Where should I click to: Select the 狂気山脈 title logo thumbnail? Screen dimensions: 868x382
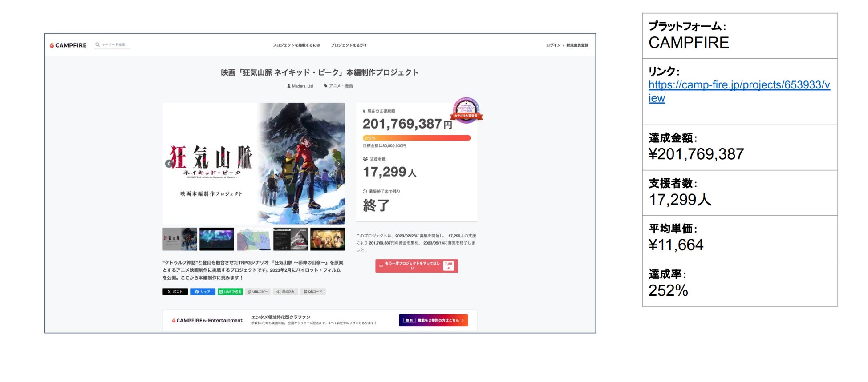pyautogui.click(x=180, y=239)
